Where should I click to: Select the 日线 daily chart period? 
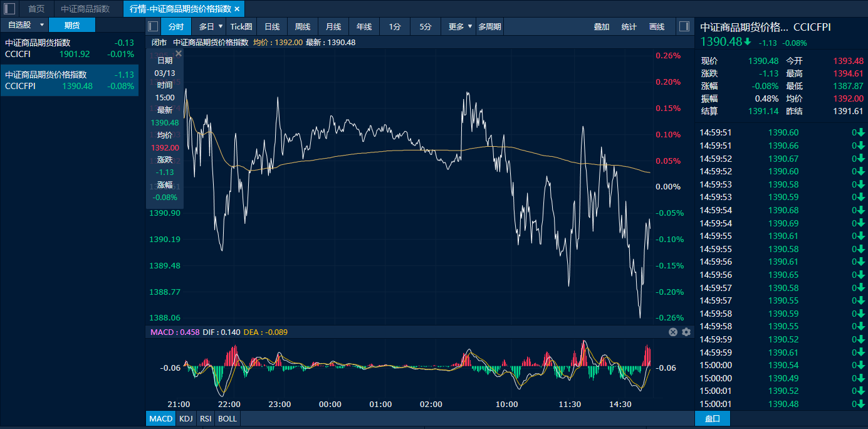point(272,26)
